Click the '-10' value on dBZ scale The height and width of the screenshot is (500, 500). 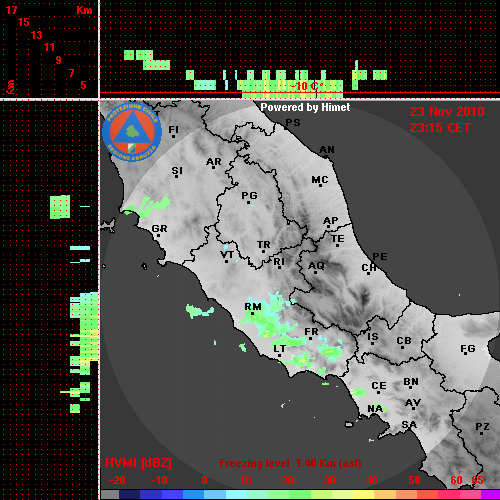pyautogui.click(x=159, y=480)
